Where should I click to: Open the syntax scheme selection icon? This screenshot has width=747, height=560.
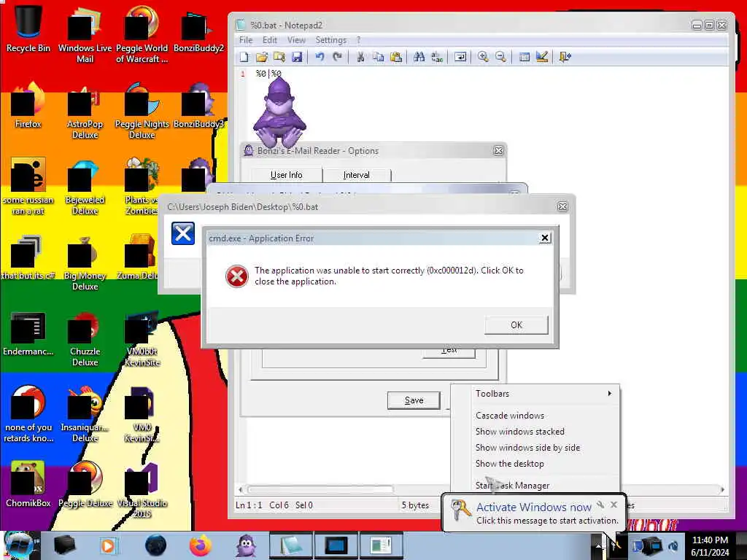(525, 57)
